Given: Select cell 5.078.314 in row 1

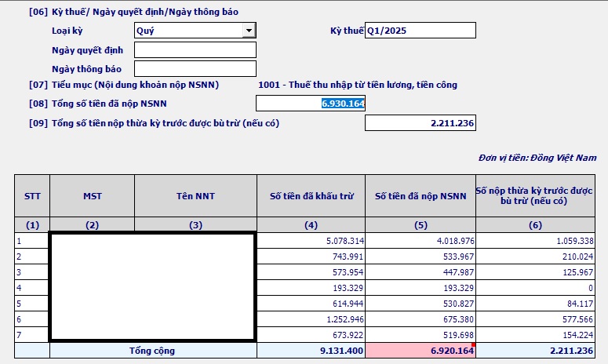Looking at the screenshot, I should [311, 241].
